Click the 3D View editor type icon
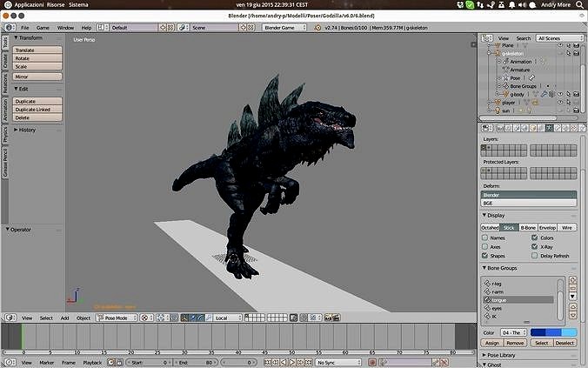Viewport: 588px width, 368px height. coord(10,318)
